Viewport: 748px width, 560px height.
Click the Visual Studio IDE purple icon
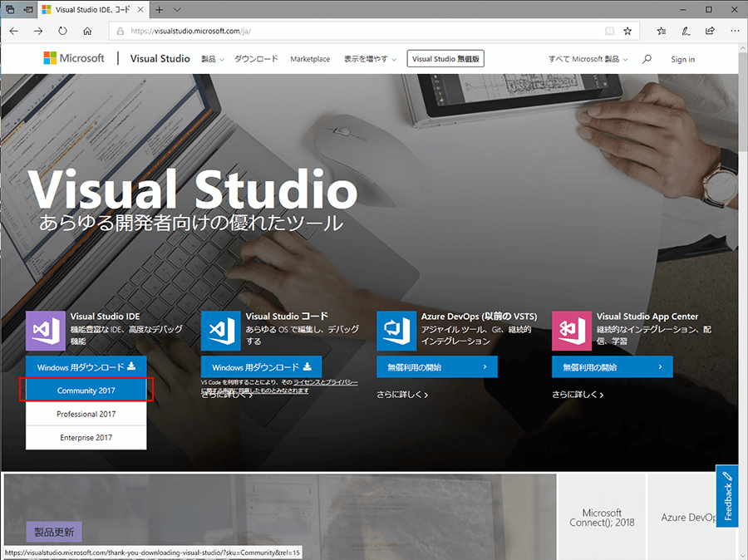coord(46,331)
